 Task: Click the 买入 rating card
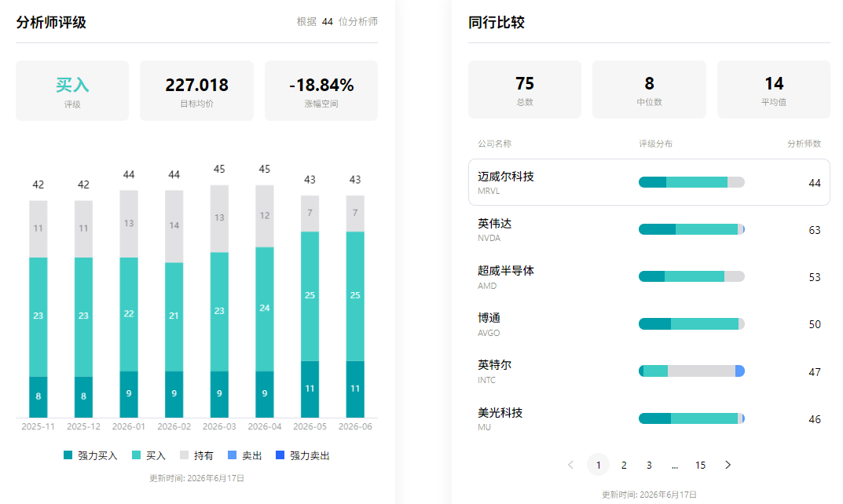pyautogui.click(x=72, y=90)
